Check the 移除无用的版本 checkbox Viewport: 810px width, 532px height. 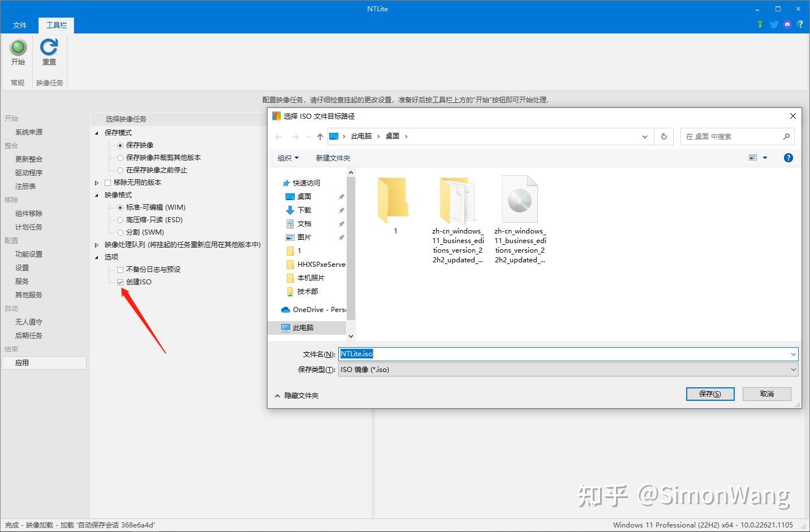pos(107,182)
